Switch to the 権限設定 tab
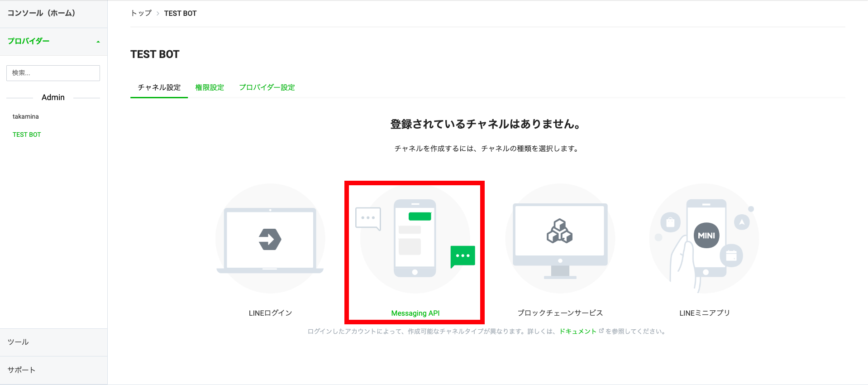This screenshot has height=385, width=868. 210,87
